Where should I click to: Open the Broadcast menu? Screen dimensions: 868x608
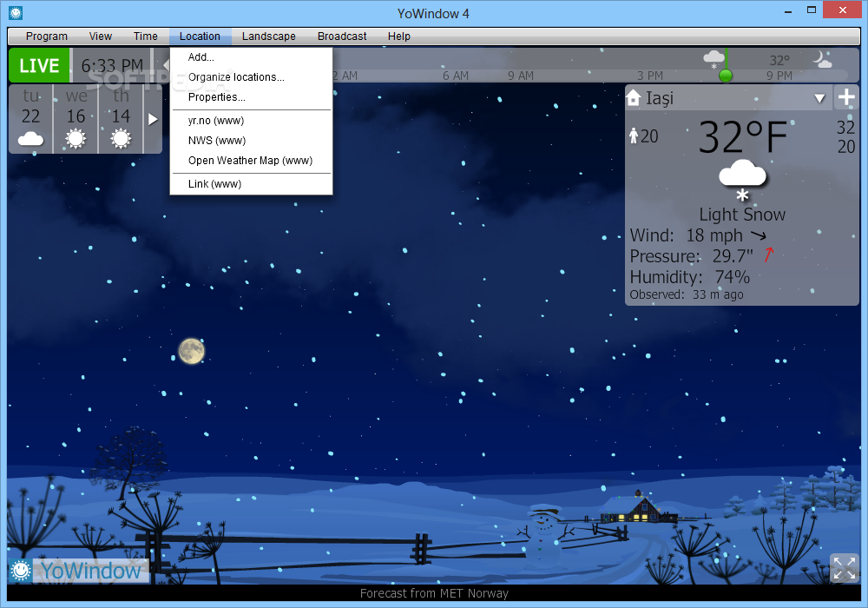pos(342,36)
